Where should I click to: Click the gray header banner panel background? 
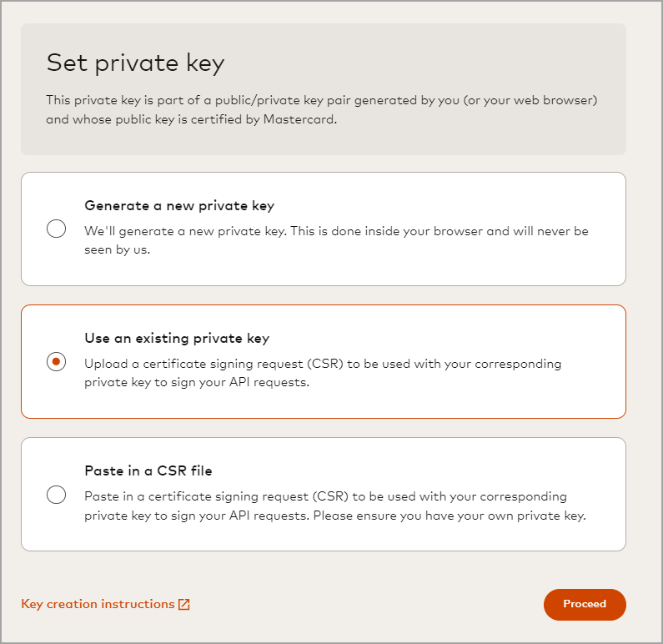500,58
